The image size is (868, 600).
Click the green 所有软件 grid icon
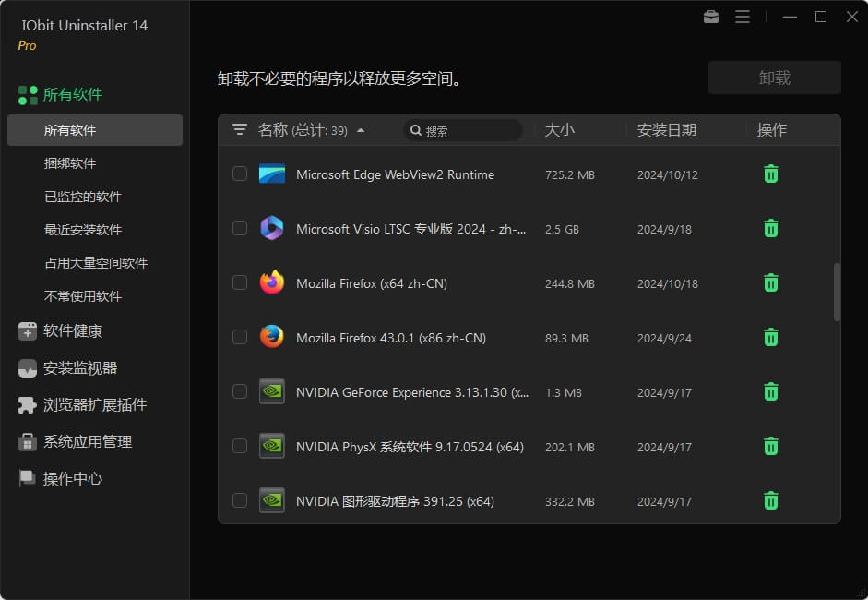tap(28, 95)
